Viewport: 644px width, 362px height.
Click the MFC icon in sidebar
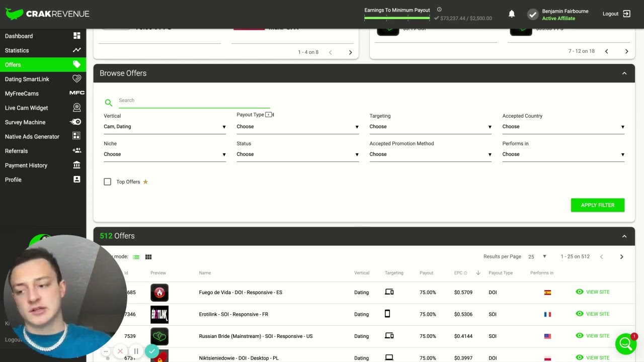(x=76, y=93)
